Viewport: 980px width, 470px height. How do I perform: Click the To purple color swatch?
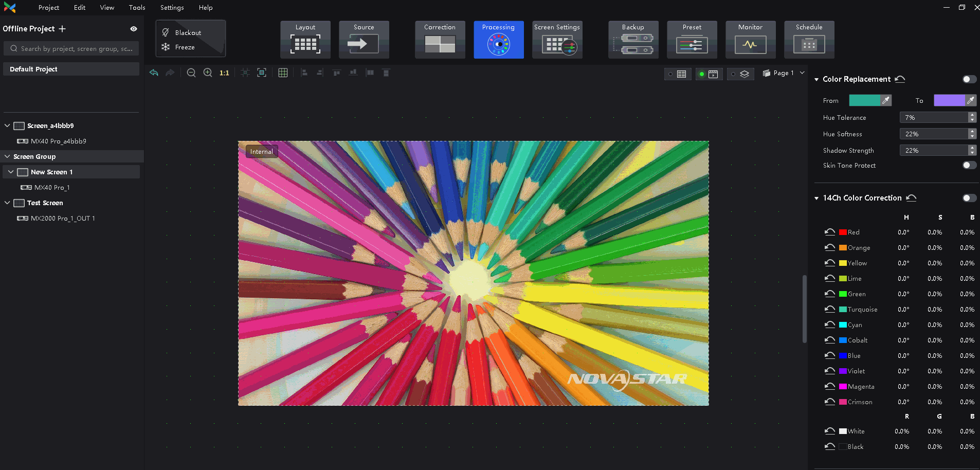[949, 100]
